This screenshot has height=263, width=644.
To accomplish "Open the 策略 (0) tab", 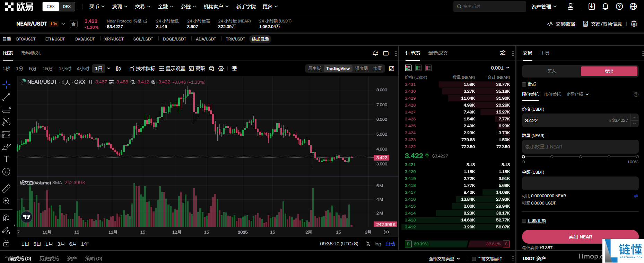I will 94,259.
